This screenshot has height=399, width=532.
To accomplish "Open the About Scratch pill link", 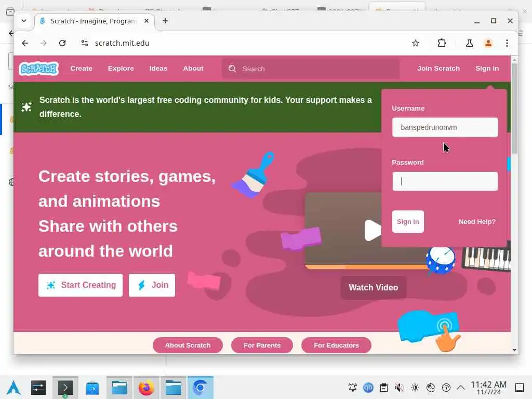I will 188,345.
